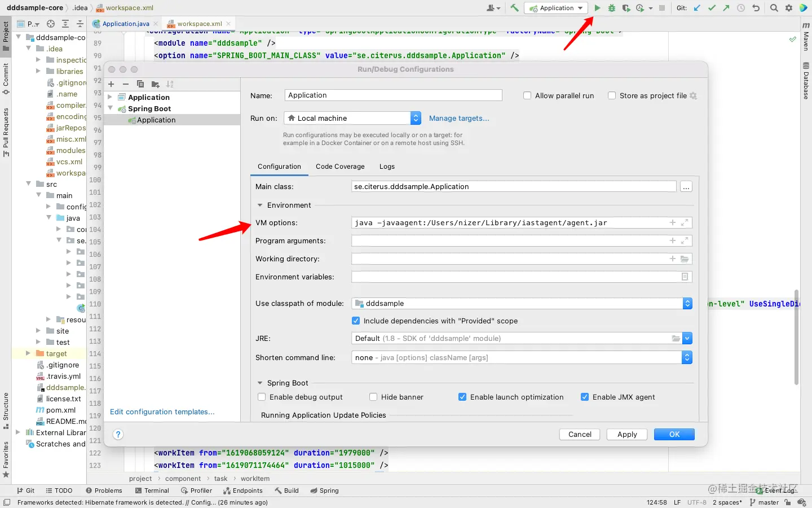
Task: Open Manage targets link
Action: click(x=459, y=119)
